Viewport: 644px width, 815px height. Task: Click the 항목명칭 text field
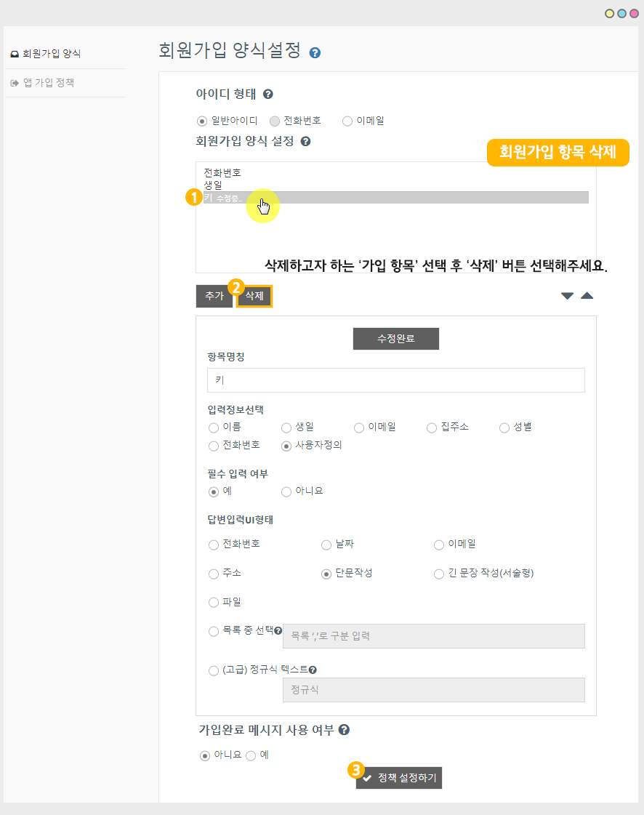395,380
